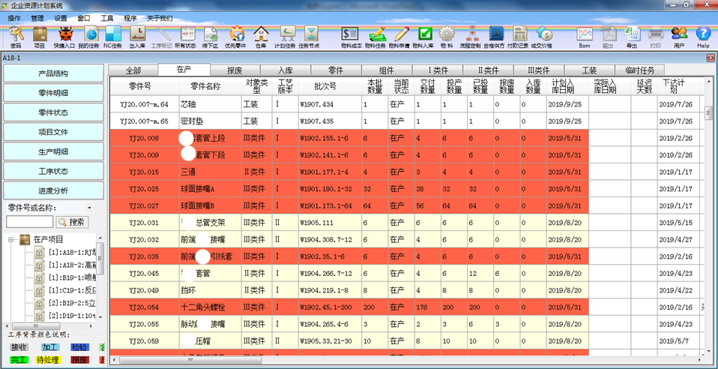Open 任务节点 hourglass icon
The width and height of the screenshot is (718, 369).
point(311,37)
